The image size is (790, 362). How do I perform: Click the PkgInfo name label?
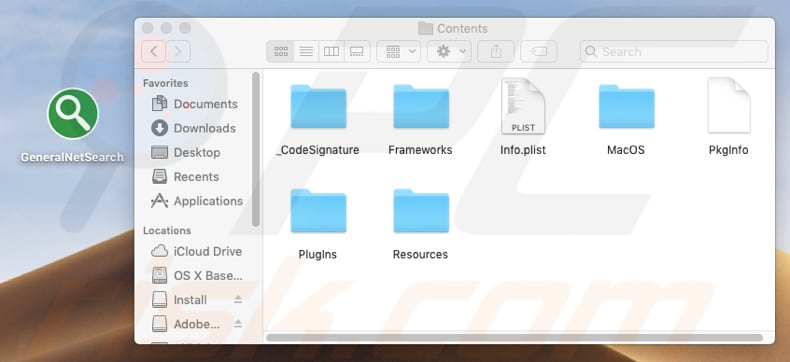point(729,150)
